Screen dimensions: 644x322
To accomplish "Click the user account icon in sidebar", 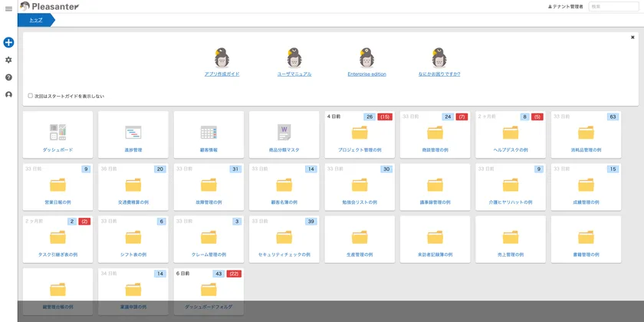I will 8,95.
